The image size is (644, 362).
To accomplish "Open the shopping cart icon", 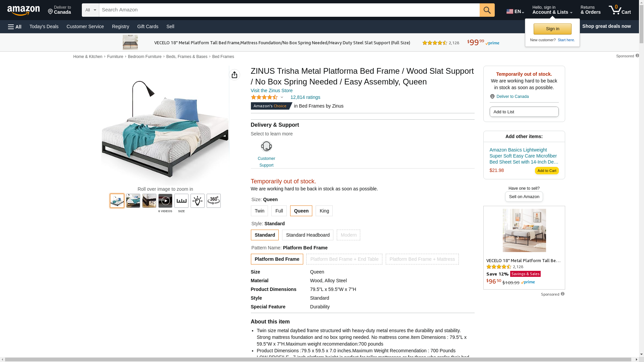I will (620, 10).
